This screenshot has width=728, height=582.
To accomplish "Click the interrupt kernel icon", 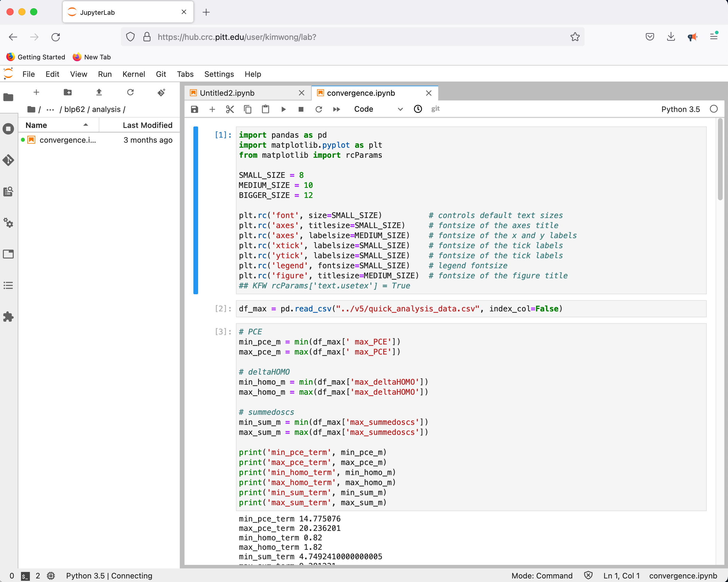I will [x=301, y=109].
